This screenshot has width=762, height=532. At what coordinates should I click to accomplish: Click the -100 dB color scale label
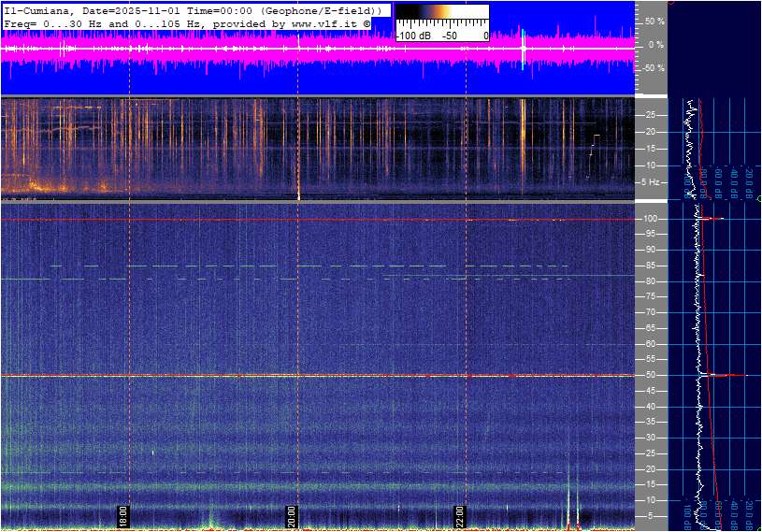coord(412,36)
